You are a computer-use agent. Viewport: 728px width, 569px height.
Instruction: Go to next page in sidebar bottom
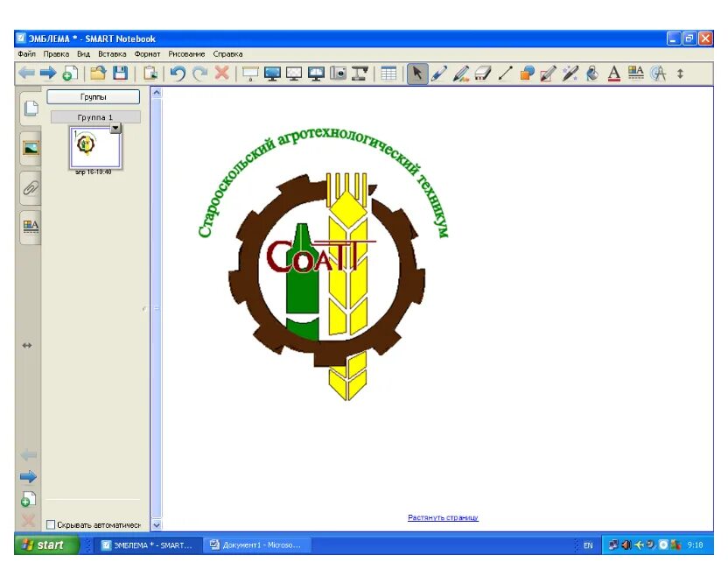tap(28, 476)
